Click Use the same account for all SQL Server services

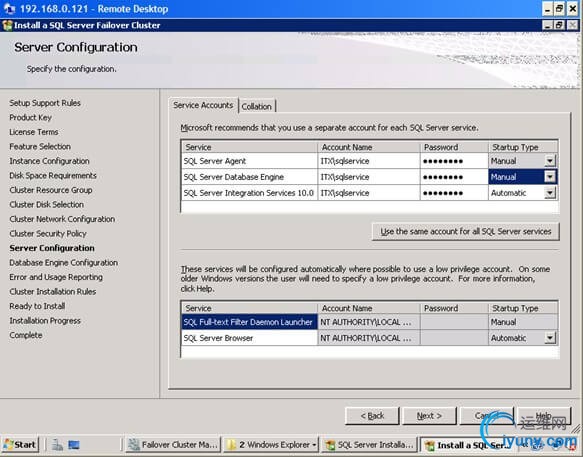tap(466, 231)
